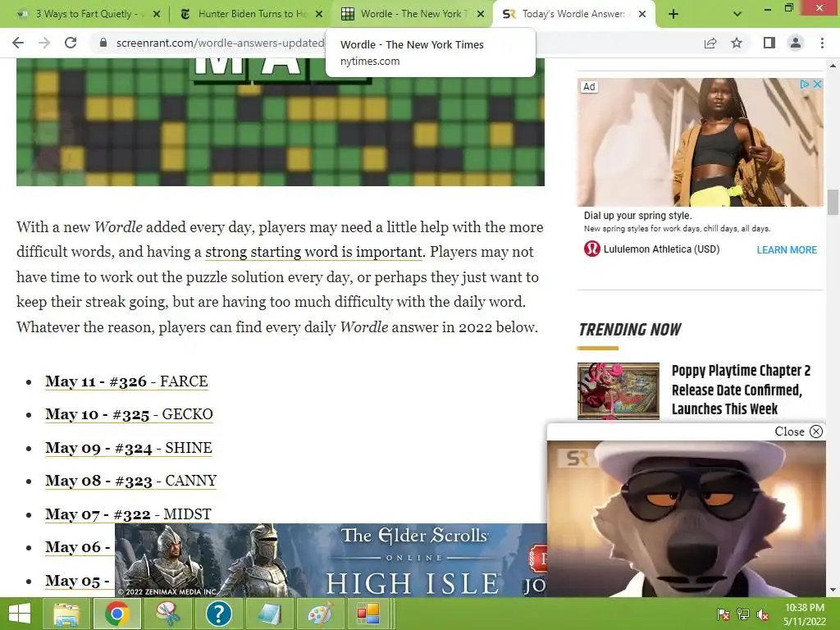Close the floating video player
840x630 pixels.
click(798, 431)
